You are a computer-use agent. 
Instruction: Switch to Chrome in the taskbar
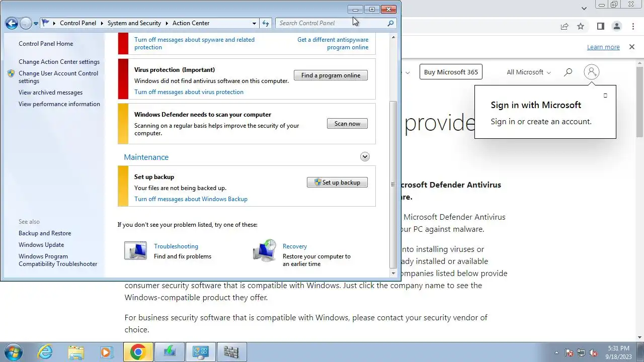pyautogui.click(x=138, y=352)
